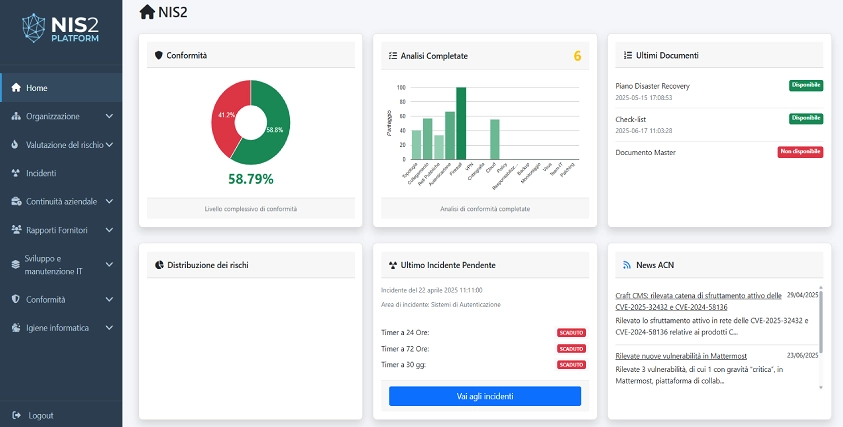Expand the Valutazione del rischio chevron
The height and width of the screenshot is (427, 843).
[109, 144]
